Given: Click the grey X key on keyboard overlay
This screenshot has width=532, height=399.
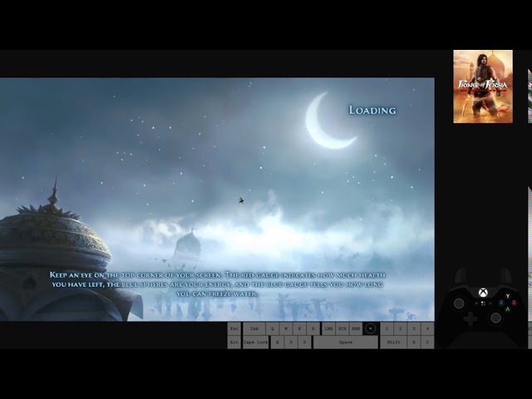Looking at the screenshot, I should tap(414, 342).
